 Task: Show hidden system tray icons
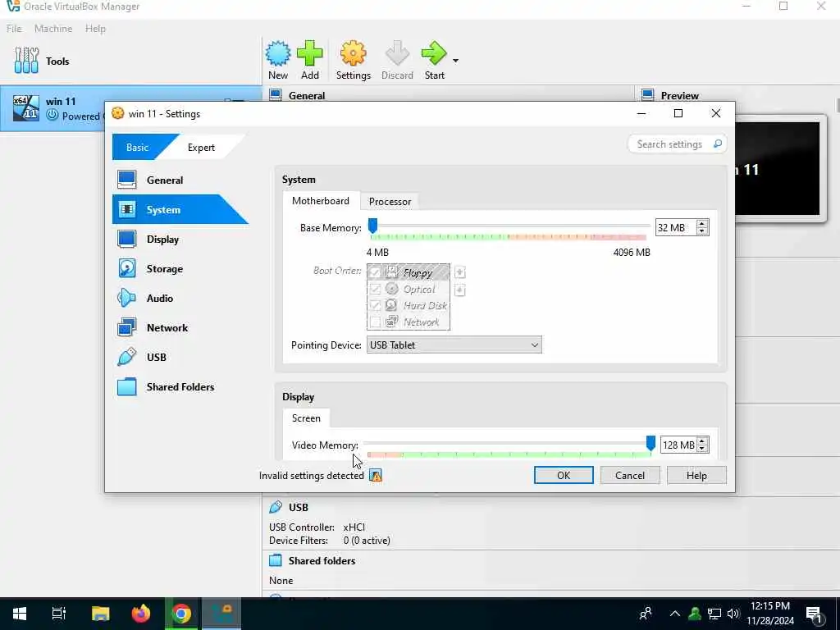(675, 614)
